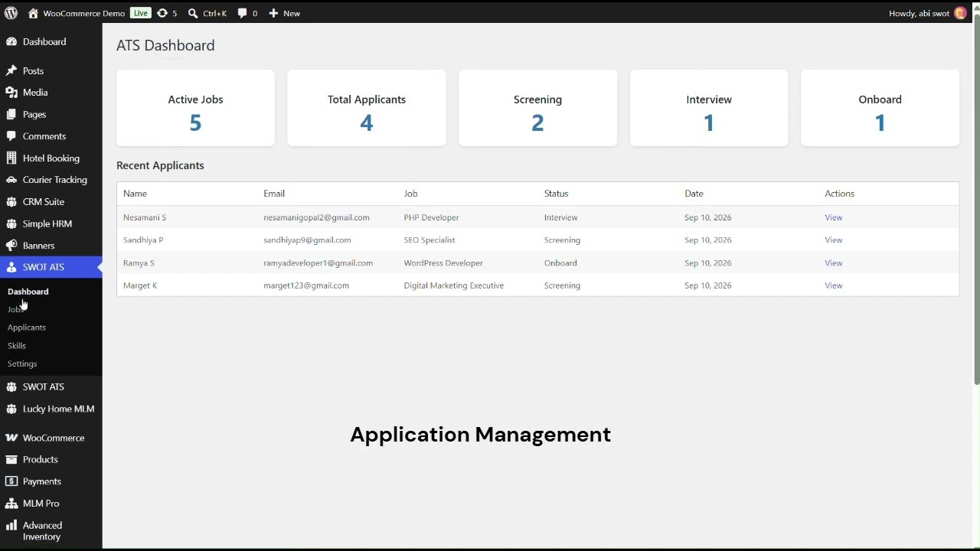This screenshot has width=980, height=551.
Task: Click the Onboard count card
Action: (880, 108)
